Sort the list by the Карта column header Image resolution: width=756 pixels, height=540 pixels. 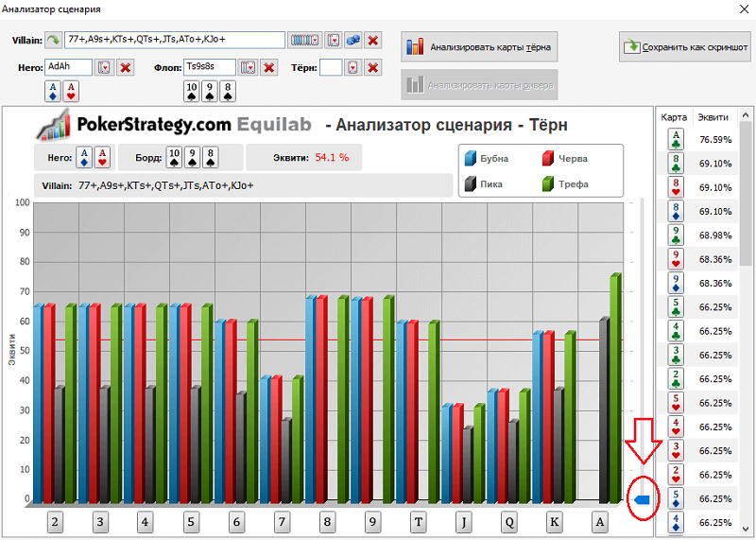point(674,117)
